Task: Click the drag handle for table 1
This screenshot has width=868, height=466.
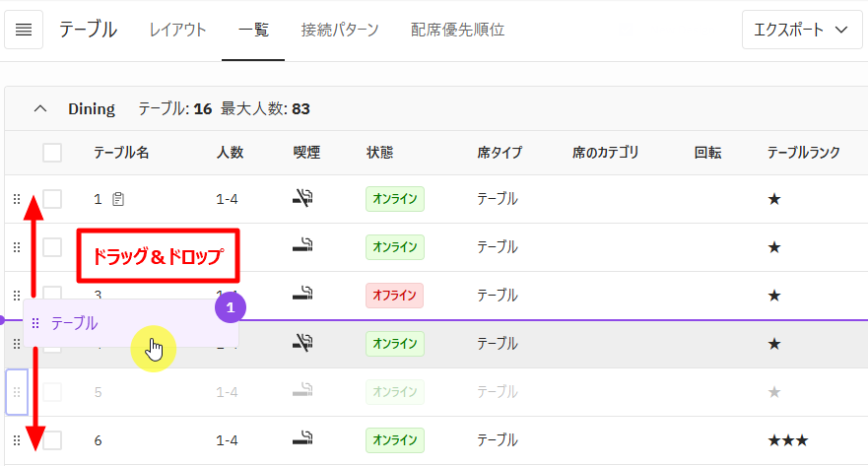Action: coord(17,199)
